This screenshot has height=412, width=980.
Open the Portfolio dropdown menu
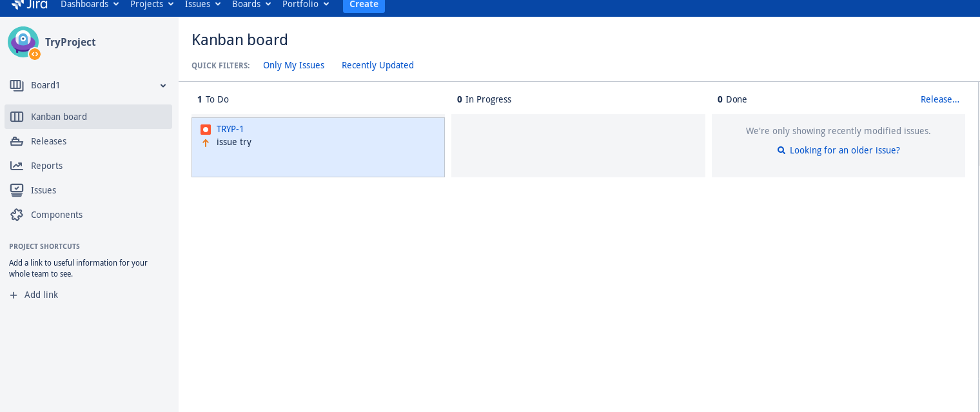306,4
